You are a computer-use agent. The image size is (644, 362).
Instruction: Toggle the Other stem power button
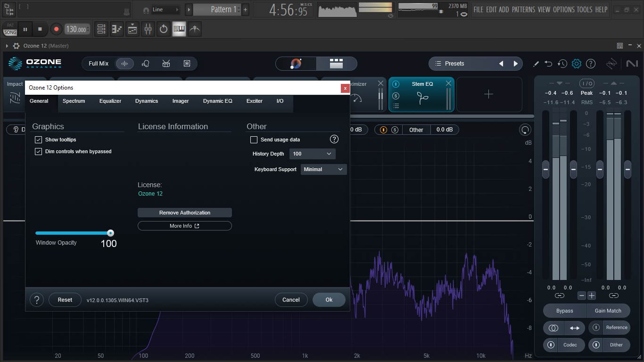pos(383,130)
